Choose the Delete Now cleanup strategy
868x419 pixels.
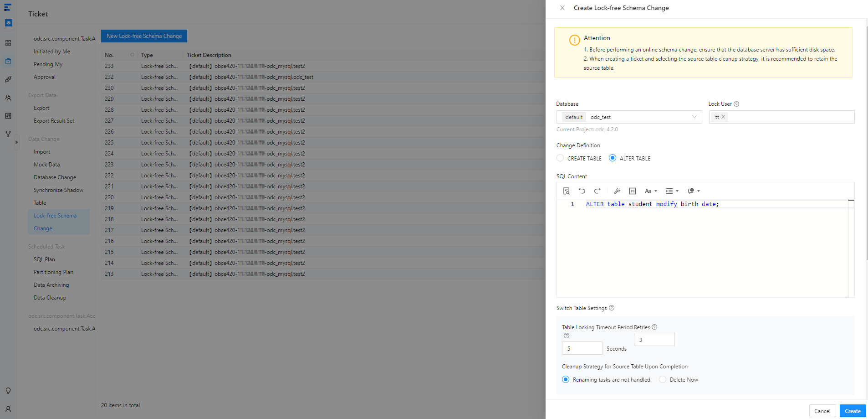[663, 380]
